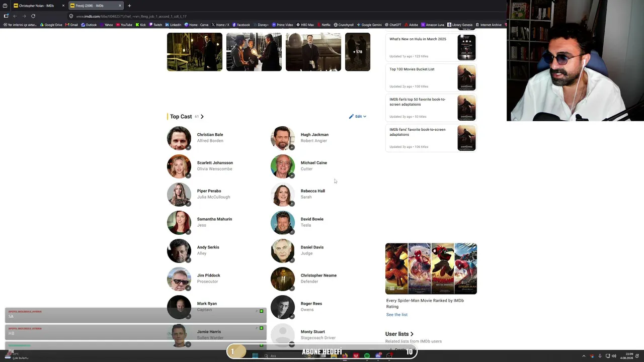This screenshot has height=362, width=644.
Task: Show hidden system tray icons
Action: [x=584, y=356]
